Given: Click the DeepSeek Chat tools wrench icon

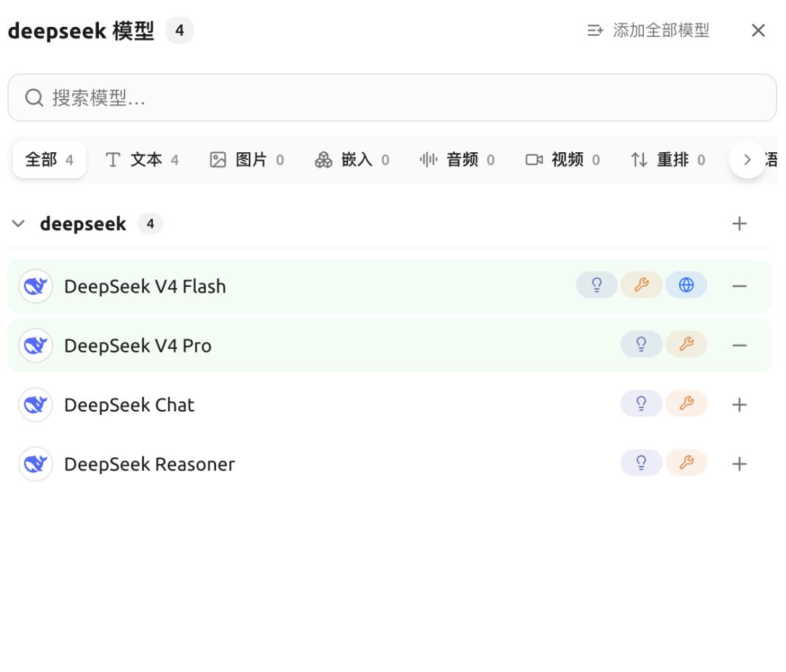Looking at the screenshot, I should point(686,403).
